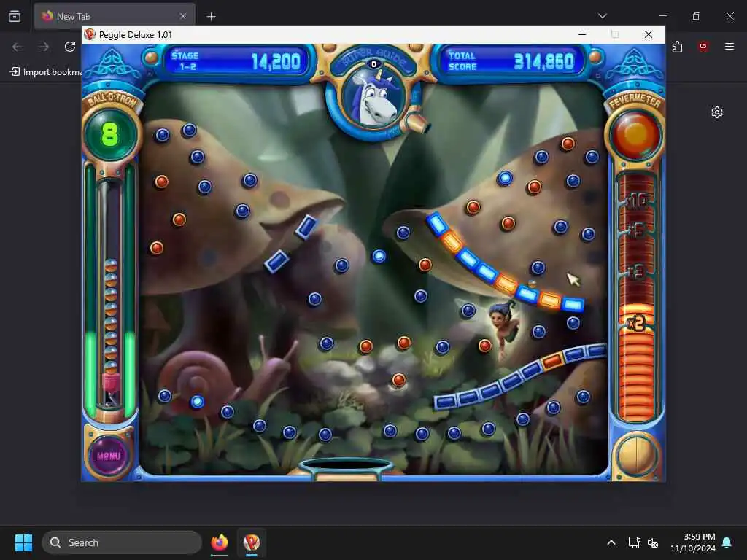Open the notification bell in taskbar
This screenshot has height=560, width=747.
727,542
